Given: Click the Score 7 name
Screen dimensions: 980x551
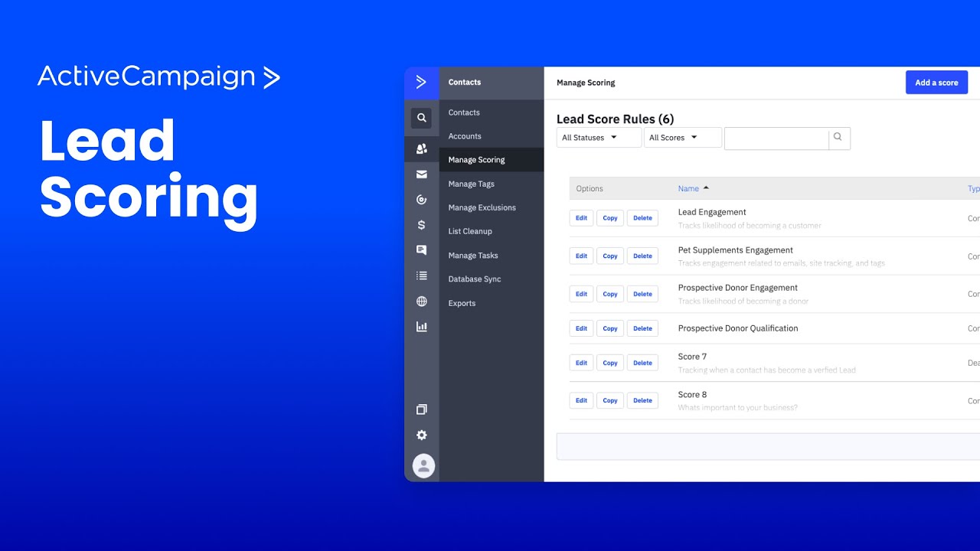Looking at the screenshot, I should pyautogui.click(x=692, y=357).
